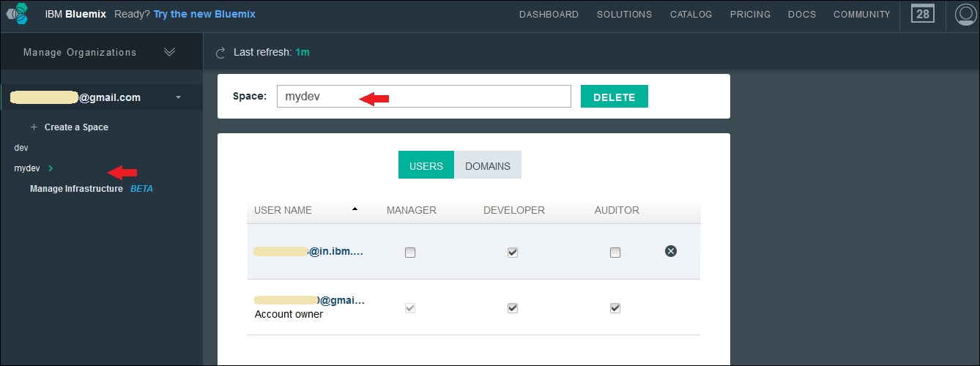
Task: Click the Manage Organizations heading
Action: click(80, 52)
